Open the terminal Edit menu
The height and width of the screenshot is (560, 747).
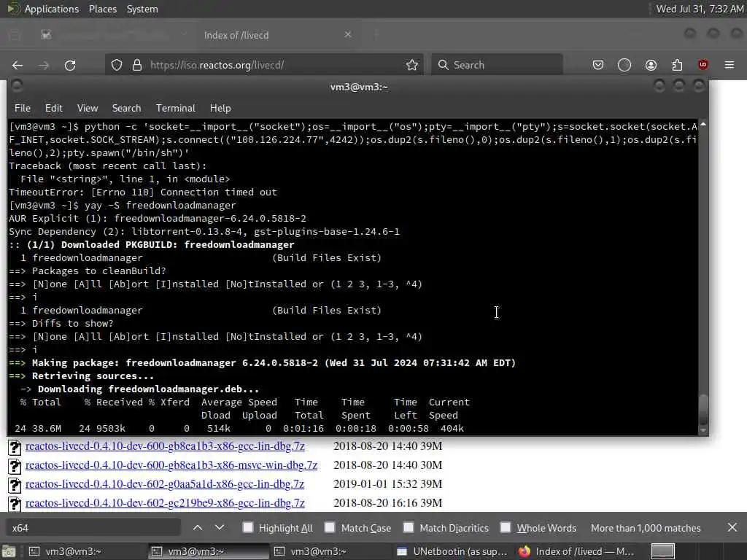point(54,108)
